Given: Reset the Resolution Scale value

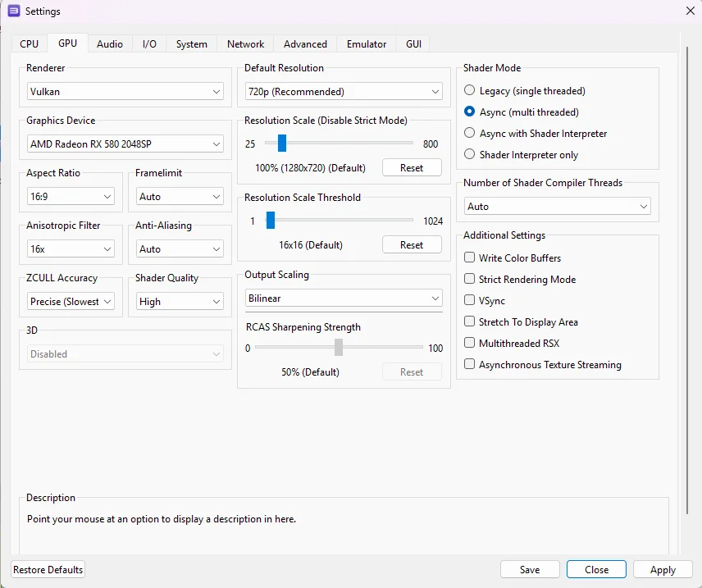Looking at the screenshot, I should coord(412,168).
